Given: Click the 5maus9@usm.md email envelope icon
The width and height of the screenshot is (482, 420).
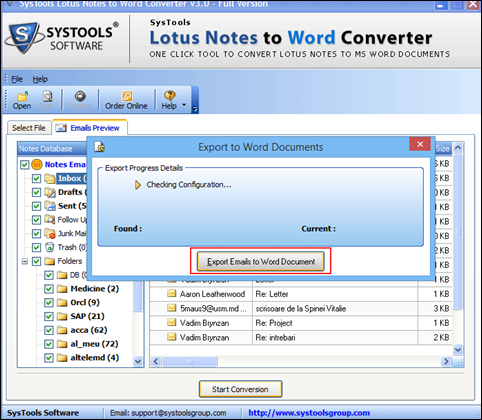Looking at the screenshot, I should (x=172, y=308).
